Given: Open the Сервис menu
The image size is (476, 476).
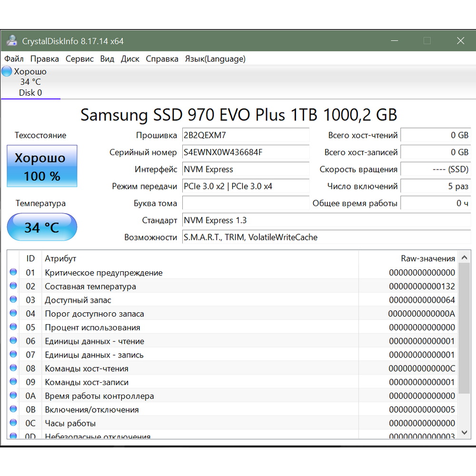Looking at the screenshot, I should click(79, 59).
